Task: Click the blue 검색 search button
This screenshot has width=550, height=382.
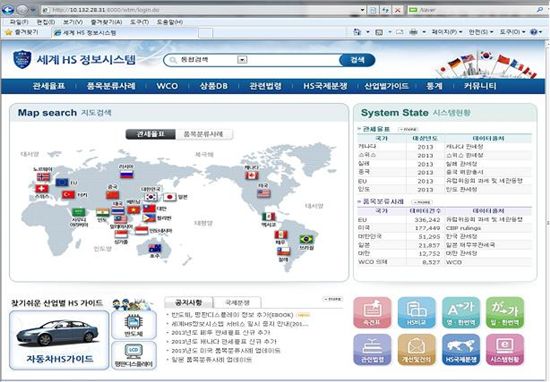Action: (x=357, y=60)
